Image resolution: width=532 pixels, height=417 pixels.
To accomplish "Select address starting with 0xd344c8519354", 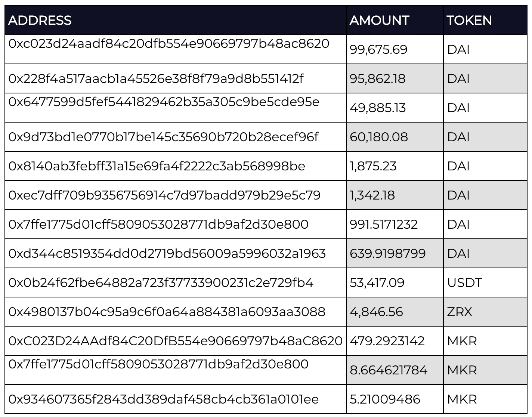I will pos(167,253).
